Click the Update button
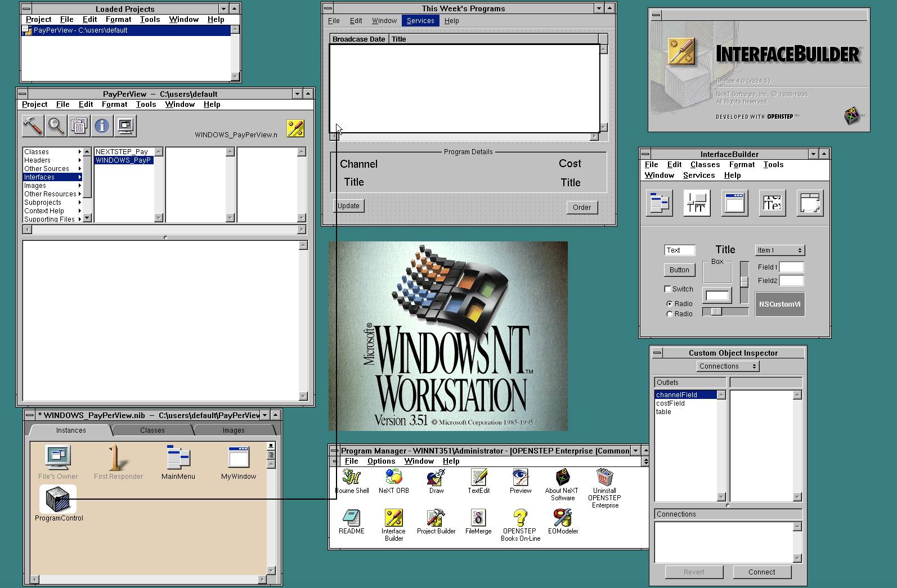 click(348, 206)
